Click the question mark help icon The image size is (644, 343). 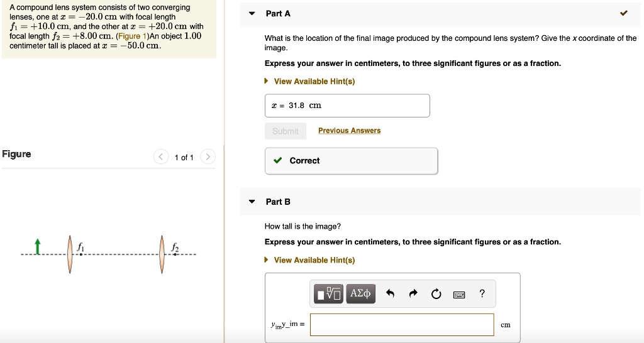[x=482, y=293]
